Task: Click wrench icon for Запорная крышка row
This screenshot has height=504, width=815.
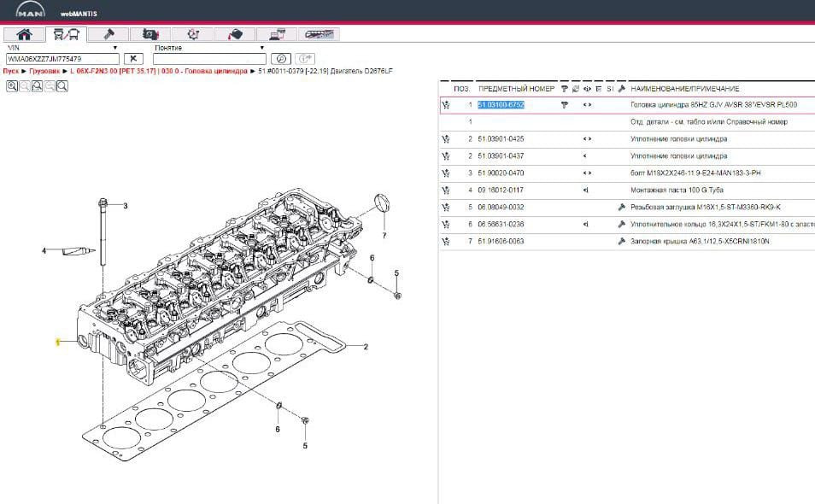Action: click(x=622, y=242)
